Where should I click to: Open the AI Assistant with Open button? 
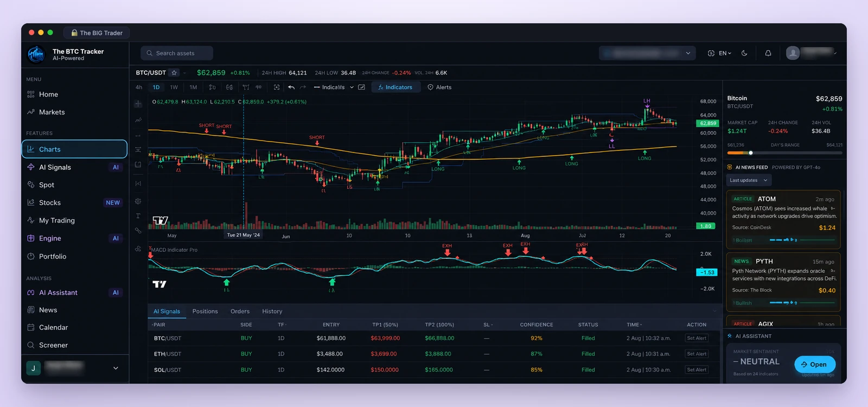tap(815, 365)
